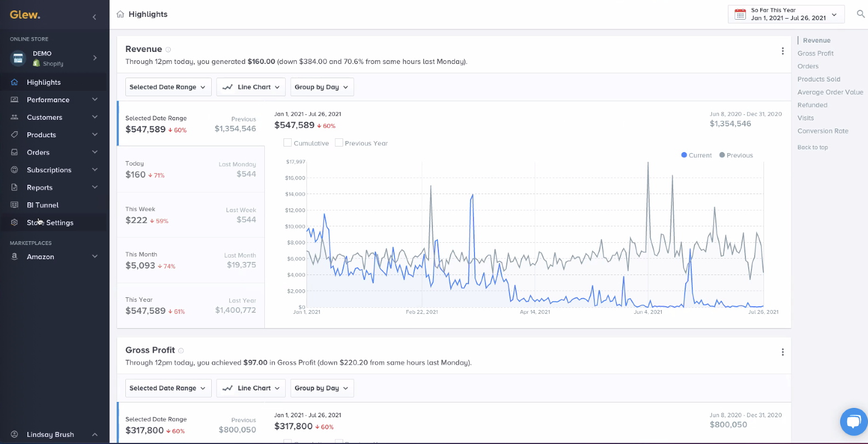Screen dimensions: 868x444
Task: Open the Group by Day dropdown in Revenue
Action: (x=322, y=87)
